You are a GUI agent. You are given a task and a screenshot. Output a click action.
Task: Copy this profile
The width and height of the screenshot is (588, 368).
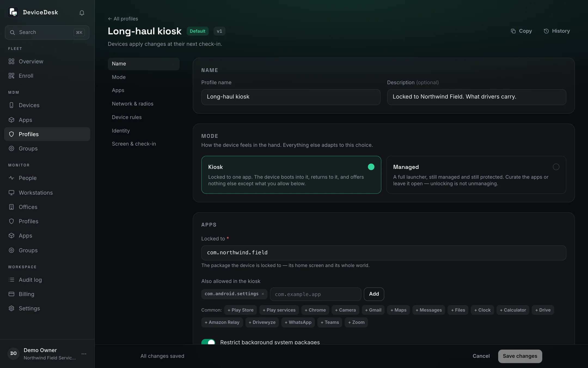(521, 31)
